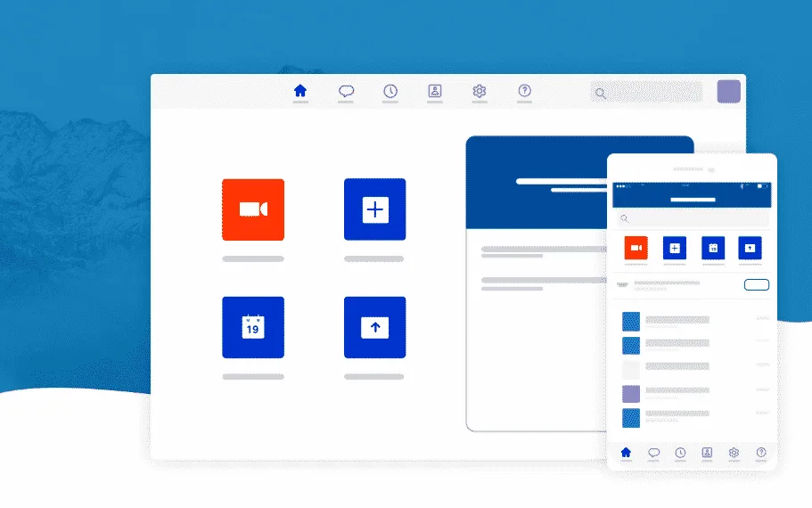Tap the settings gear in phone bottom bar
Screen dimensions: 812x508
734,453
